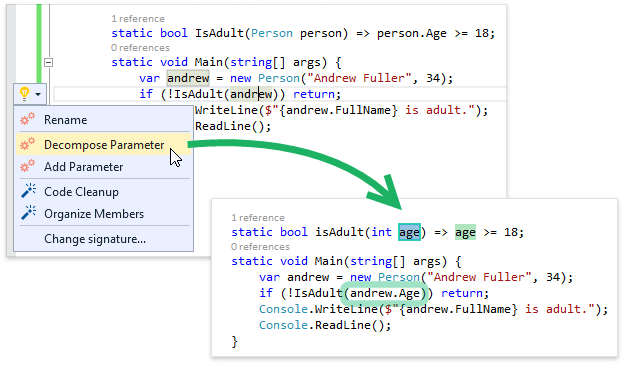Select Rename from the quick actions menu

tap(103, 120)
